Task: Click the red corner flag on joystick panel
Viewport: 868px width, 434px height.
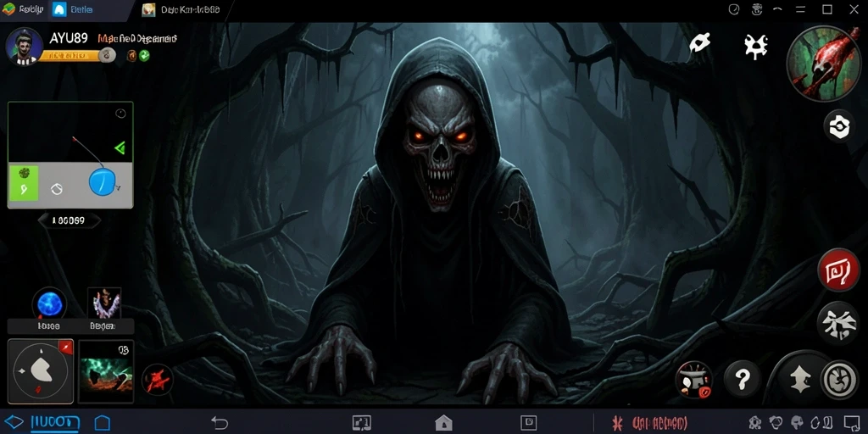Action: 66,347
